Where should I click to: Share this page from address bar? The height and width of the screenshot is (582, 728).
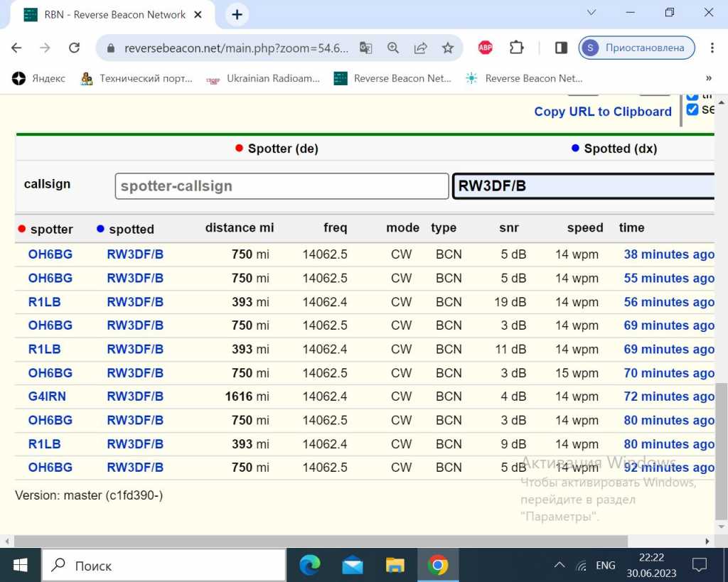tap(421, 48)
